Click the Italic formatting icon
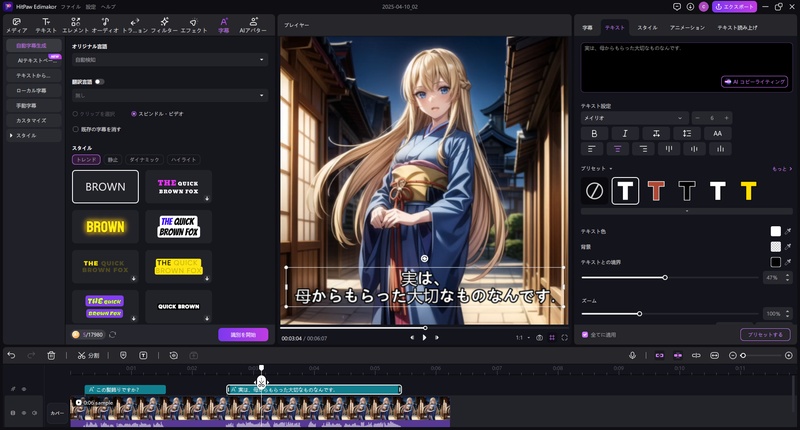The height and width of the screenshot is (430, 800). click(x=625, y=133)
